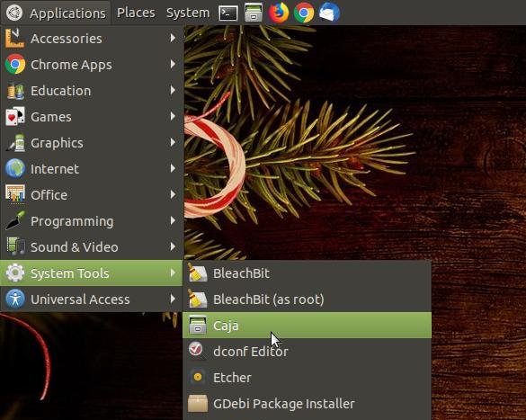Expand the Accessories submenu arrow

click(x=173, y=39)
